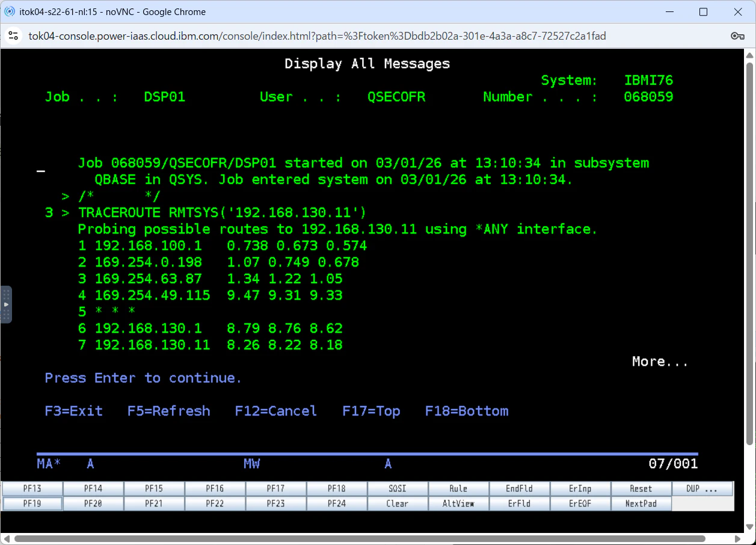Image resolution: width=756 pixels, height=545 pixels.
Task: Click the job number 068059 value
Action: (x=648, y=97)
